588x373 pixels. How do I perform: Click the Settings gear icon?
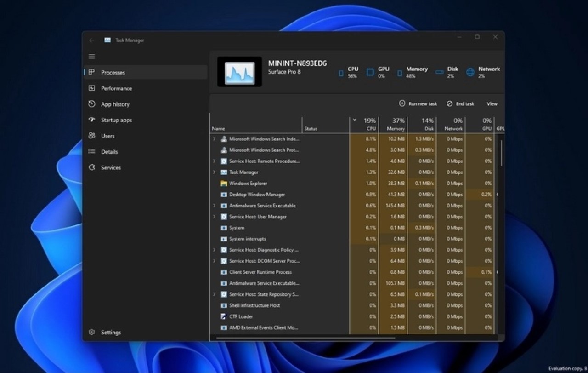tap(92, 332)
